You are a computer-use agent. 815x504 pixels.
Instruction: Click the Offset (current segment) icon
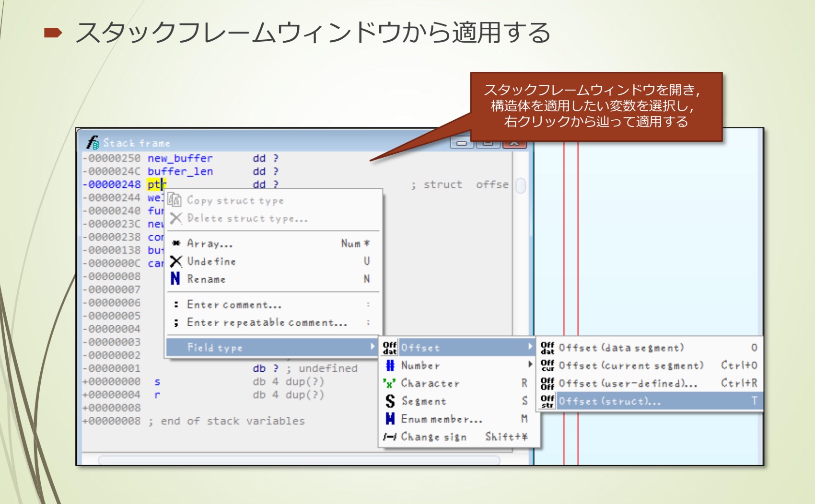point(547,366)
